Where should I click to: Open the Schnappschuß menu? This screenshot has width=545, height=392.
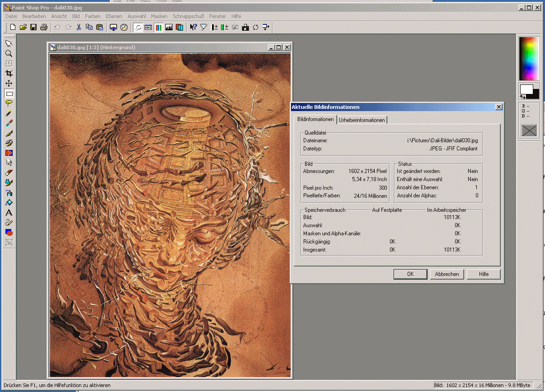(x=189, y=16)
